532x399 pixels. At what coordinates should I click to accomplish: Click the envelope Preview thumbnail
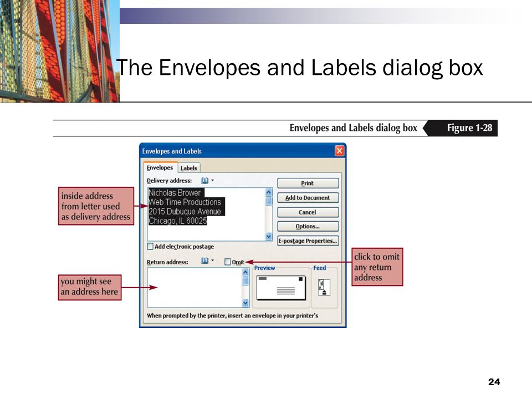tap(281, 288)
